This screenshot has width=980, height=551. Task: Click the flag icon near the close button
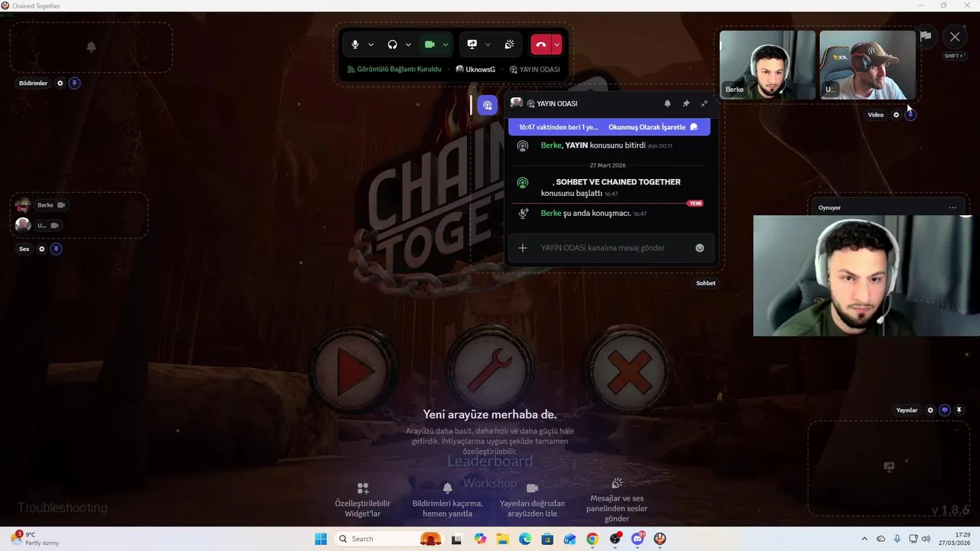(x=926, y=36)
